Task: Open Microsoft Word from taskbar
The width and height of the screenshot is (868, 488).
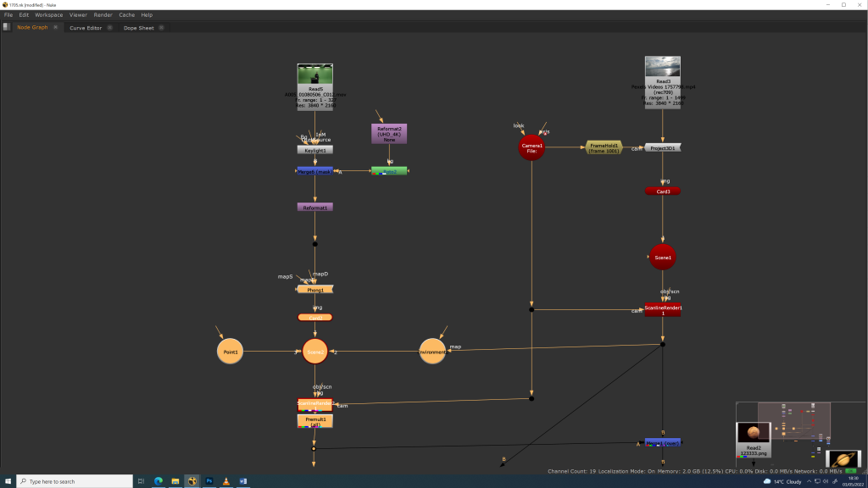Action: tap(243, 481)
